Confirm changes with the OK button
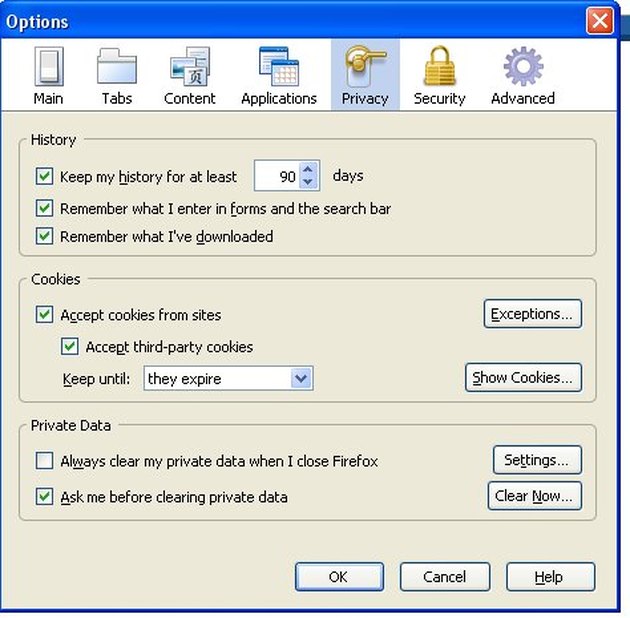 [340, 577]
